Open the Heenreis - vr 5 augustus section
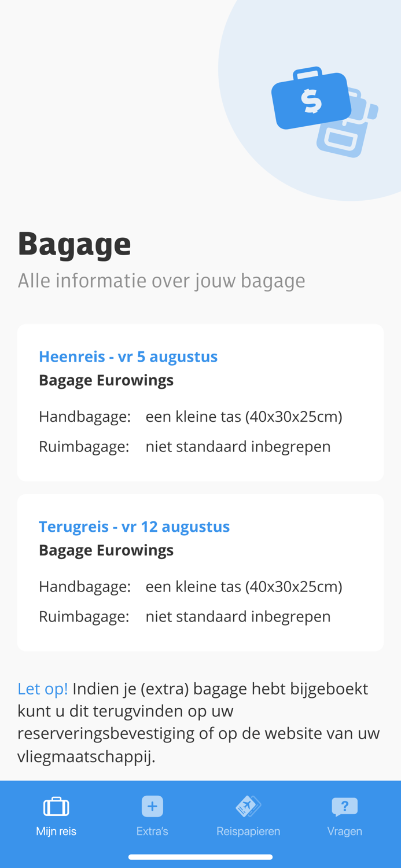 coord(128,356)
